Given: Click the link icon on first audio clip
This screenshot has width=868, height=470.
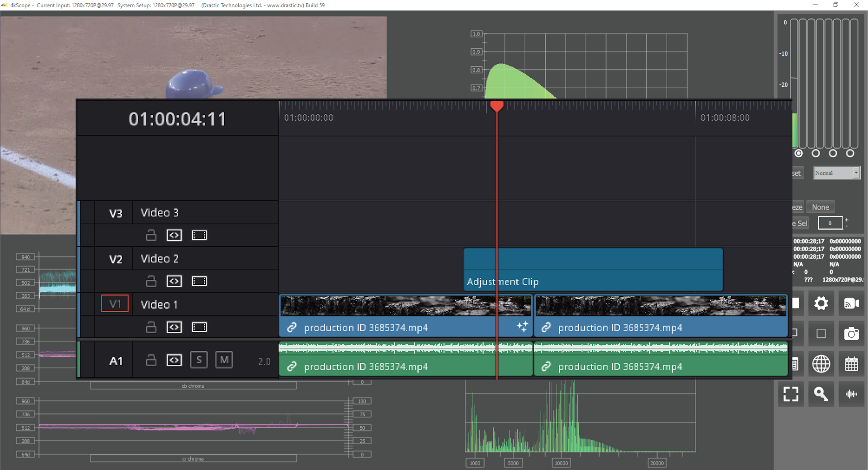Looking at the screenshot, I should point(292,367).
